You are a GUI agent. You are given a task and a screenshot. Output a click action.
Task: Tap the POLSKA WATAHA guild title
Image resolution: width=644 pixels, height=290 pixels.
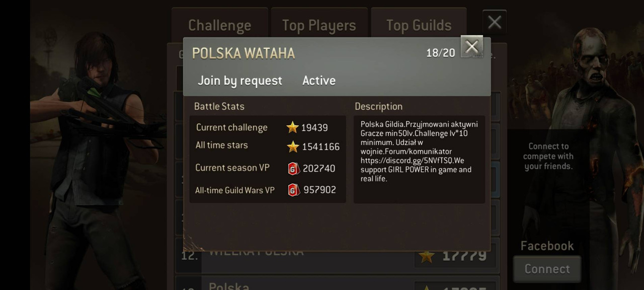point(244,53)
